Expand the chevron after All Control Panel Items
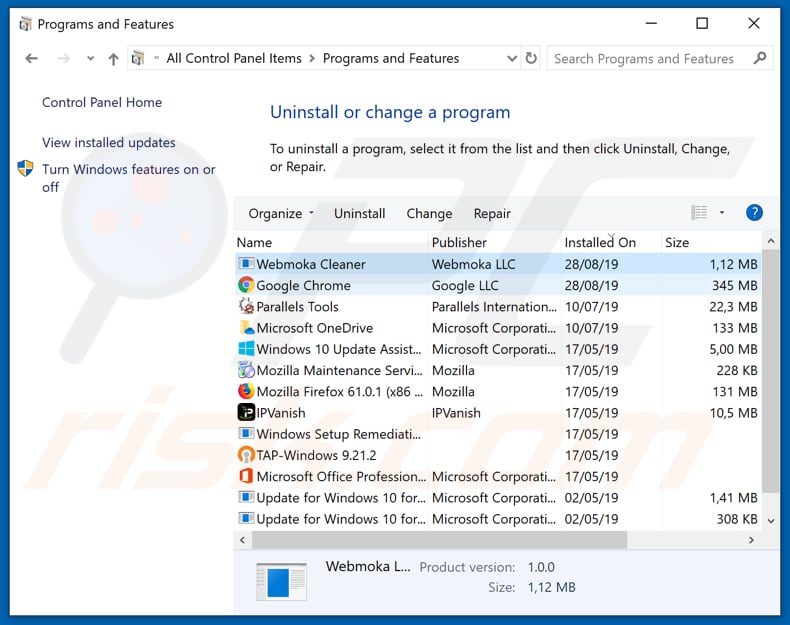Viewport: 790px width, 625px height. (312, 58)
